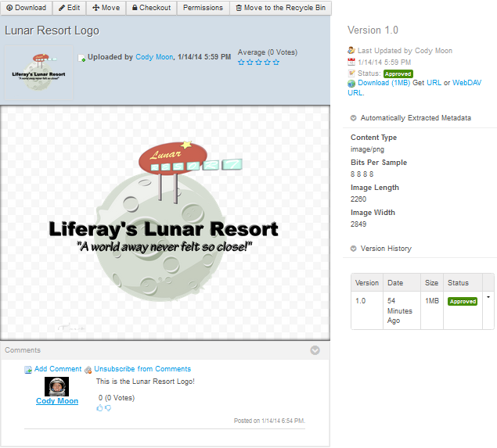Viewport: 497px width, 448px height.
Task: Click the Image Length value 2260
Action: coord(358,199)
